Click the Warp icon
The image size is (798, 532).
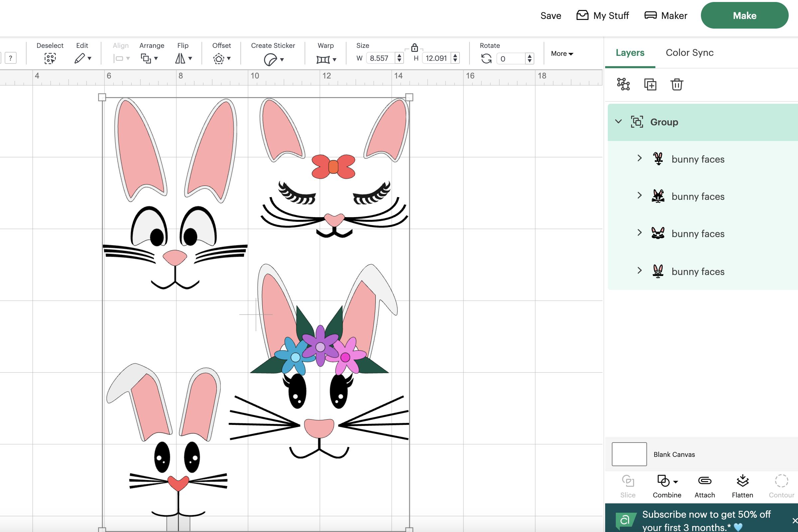[323, 60]
